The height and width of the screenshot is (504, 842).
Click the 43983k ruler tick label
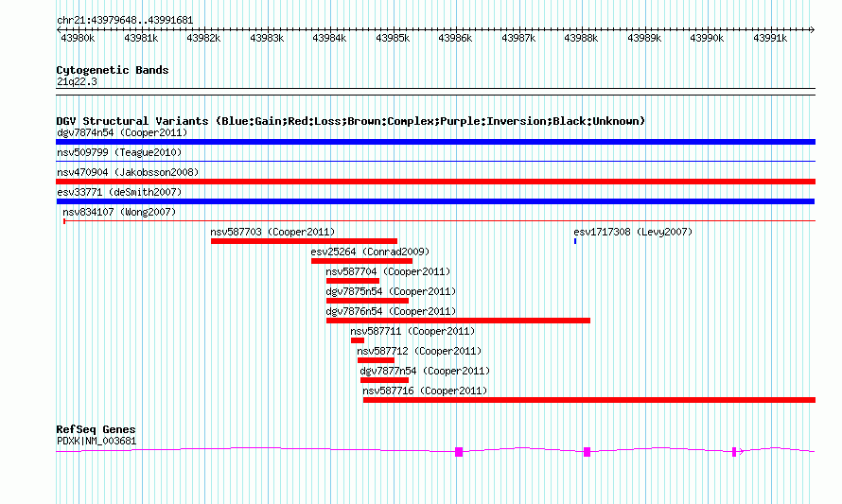click(267, 38)
